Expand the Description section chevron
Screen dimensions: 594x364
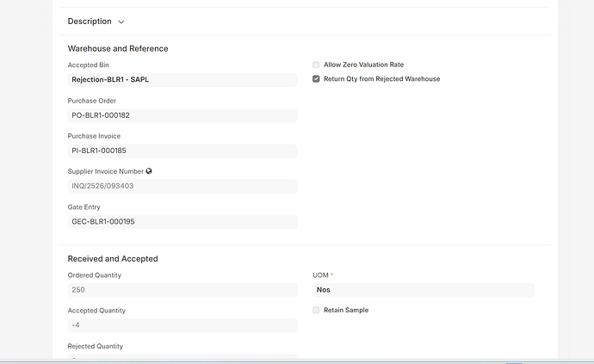point(121,22)
